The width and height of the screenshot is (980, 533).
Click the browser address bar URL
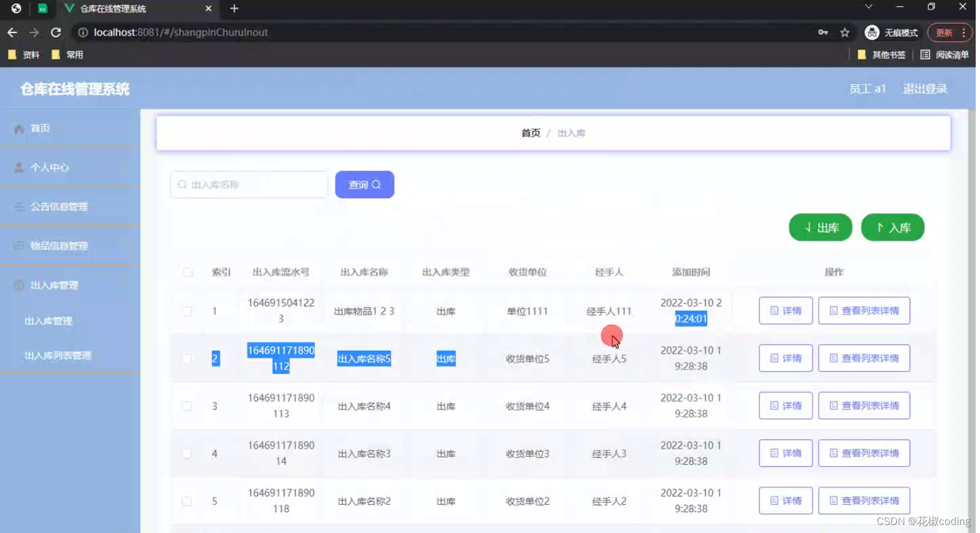(181, 33)
